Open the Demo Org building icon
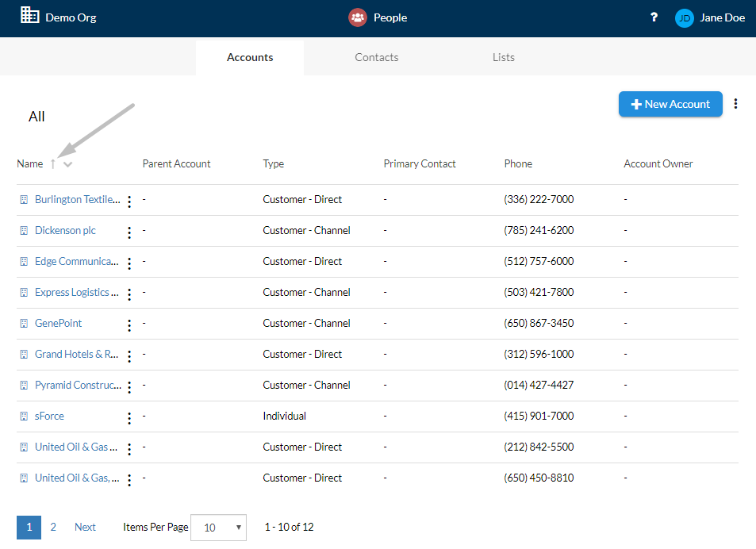756x549 pixels. coord(29,15)
